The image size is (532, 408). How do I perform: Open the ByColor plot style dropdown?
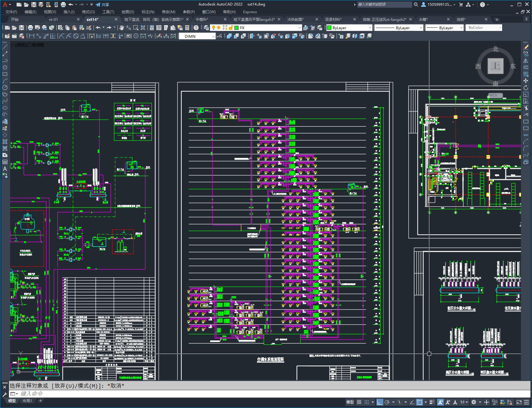coord(500,28)
